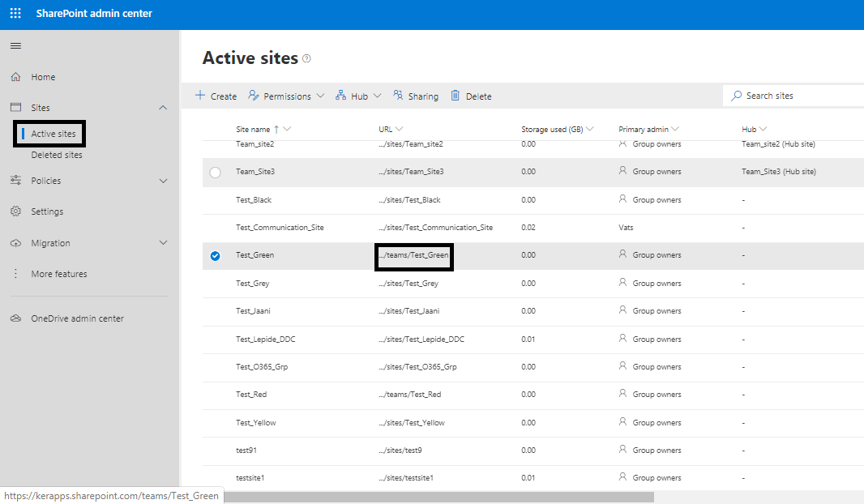Open Settings in navigation
This screenshot has height=504, width=864.
pyautogui.click(x=47, y=211)
